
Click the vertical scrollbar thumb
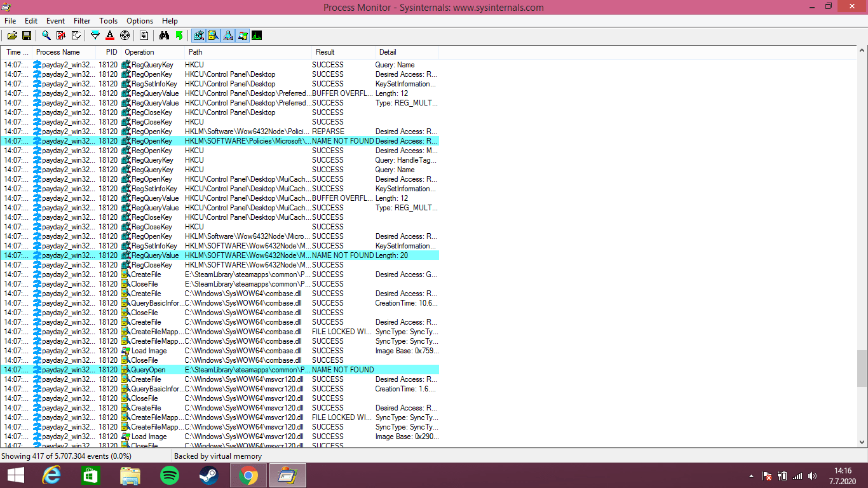[x=862, y=369]
